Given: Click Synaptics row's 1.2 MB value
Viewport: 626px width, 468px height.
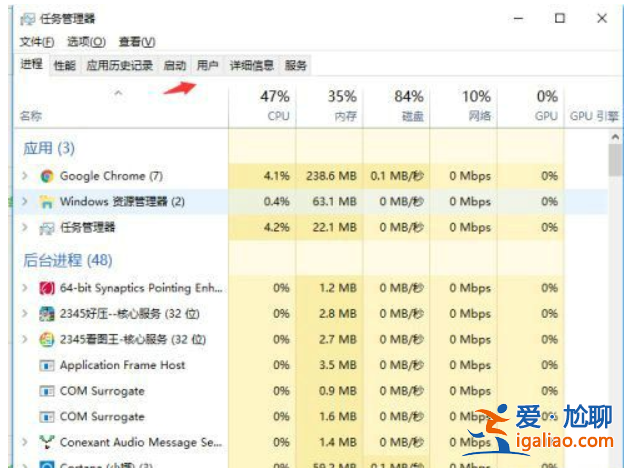Looking at the screenshot, I should pyautogui.click(x=338, y=288).
